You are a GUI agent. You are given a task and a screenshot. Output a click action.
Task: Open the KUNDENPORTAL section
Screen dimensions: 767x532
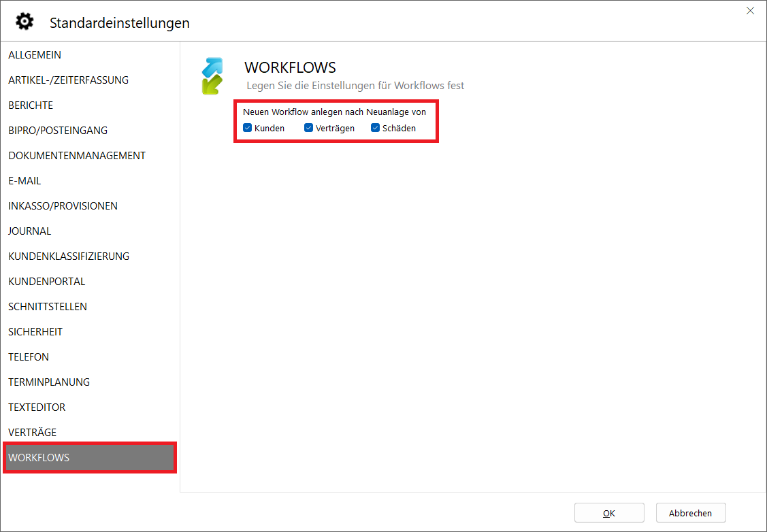[x=47, y=282]
